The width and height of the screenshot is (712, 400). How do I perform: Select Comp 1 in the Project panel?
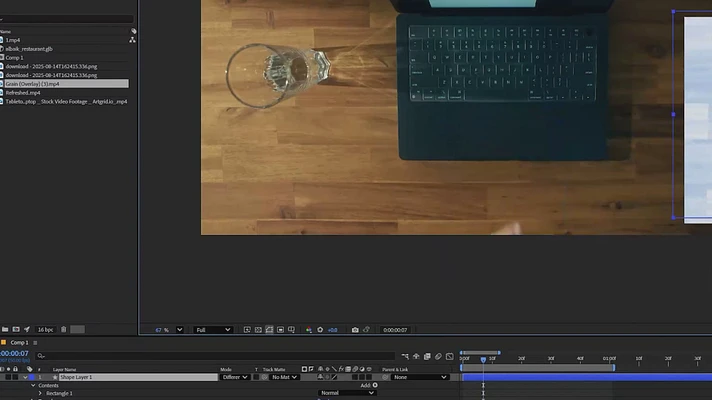click(15, 58)
